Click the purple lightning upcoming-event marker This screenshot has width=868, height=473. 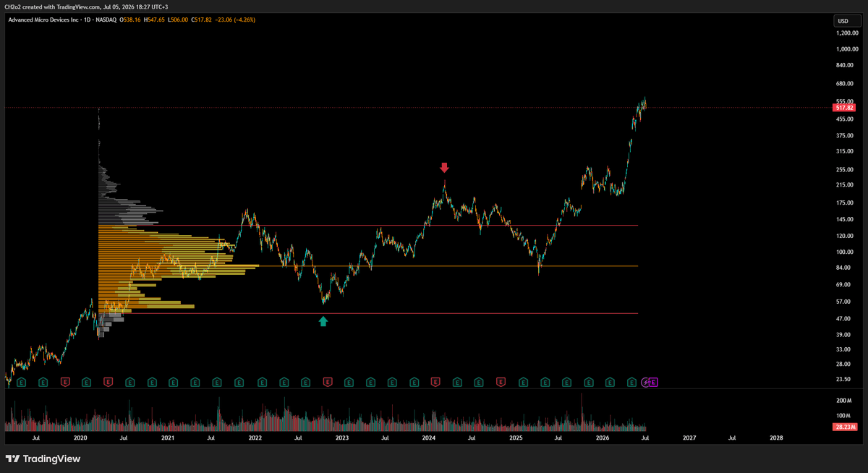coord(646,381)
